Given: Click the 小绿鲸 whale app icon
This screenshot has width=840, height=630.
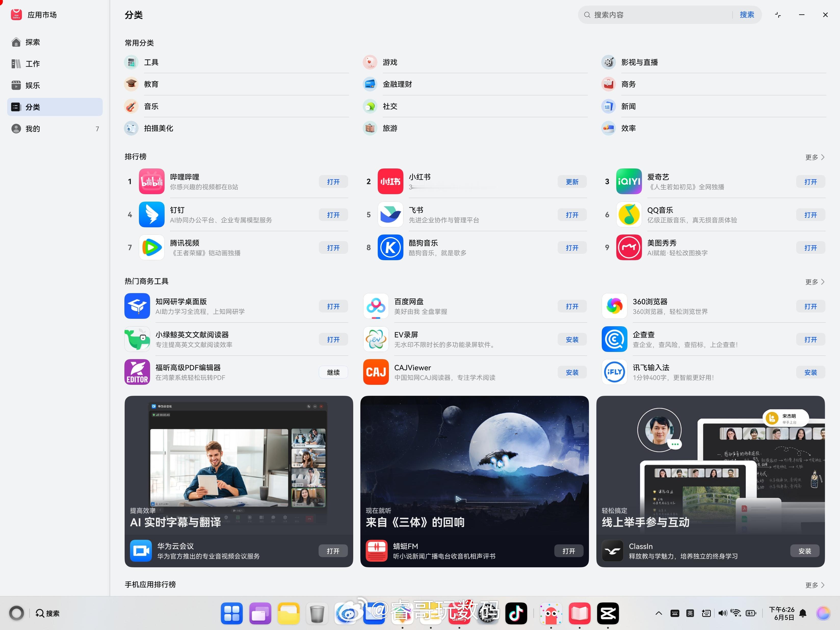Looking at the screenshot, I should coord(137,339).
